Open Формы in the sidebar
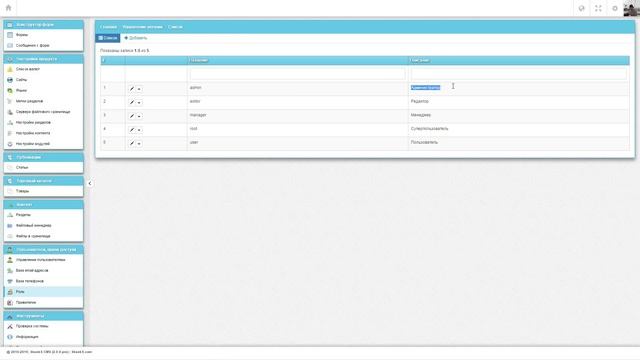This screenshot has width=640, height=360. click(43, 35)
